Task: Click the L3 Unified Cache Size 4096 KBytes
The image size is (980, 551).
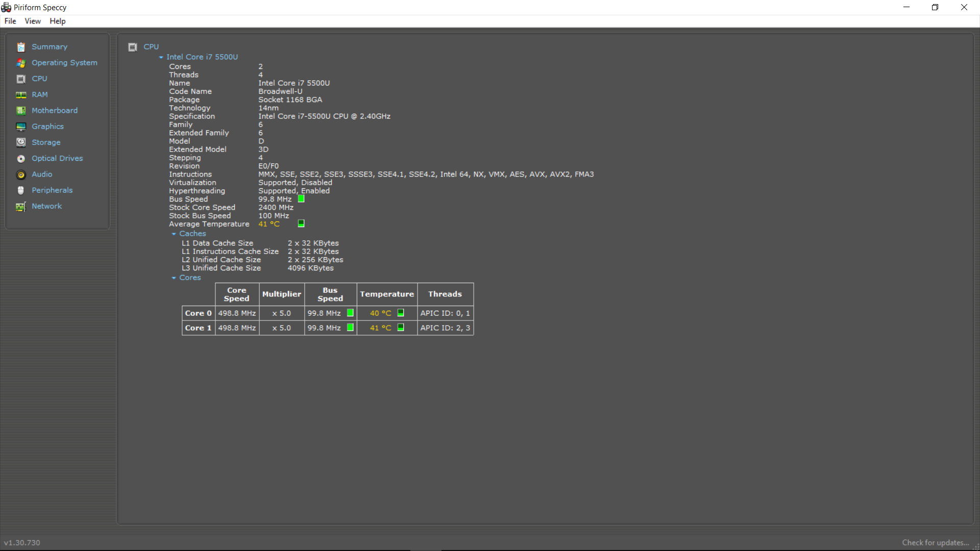Action: point(310,268)
